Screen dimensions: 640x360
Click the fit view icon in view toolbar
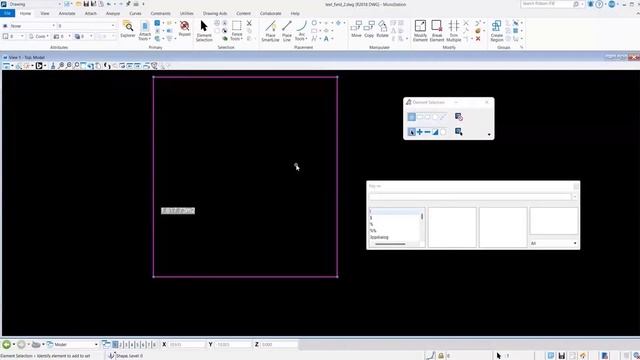click(x=83, y=66)
